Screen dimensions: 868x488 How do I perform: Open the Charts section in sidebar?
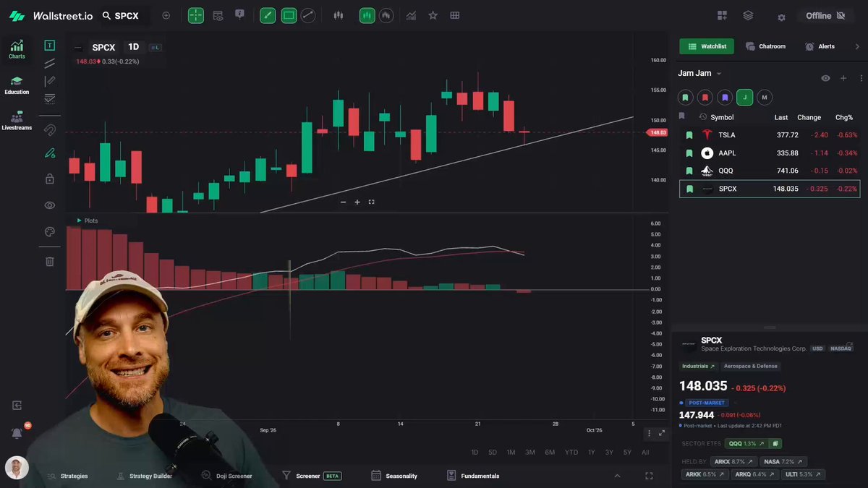pos(17,49)
